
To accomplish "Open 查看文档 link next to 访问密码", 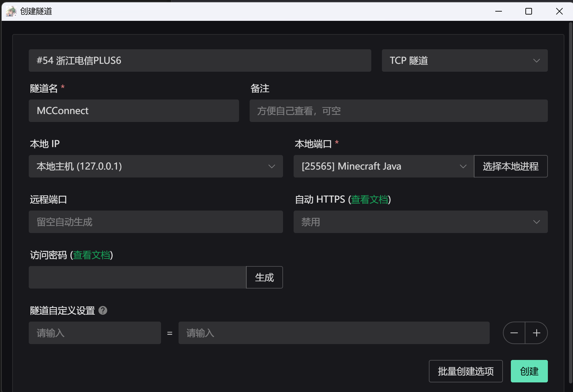I will coord(92,255).
